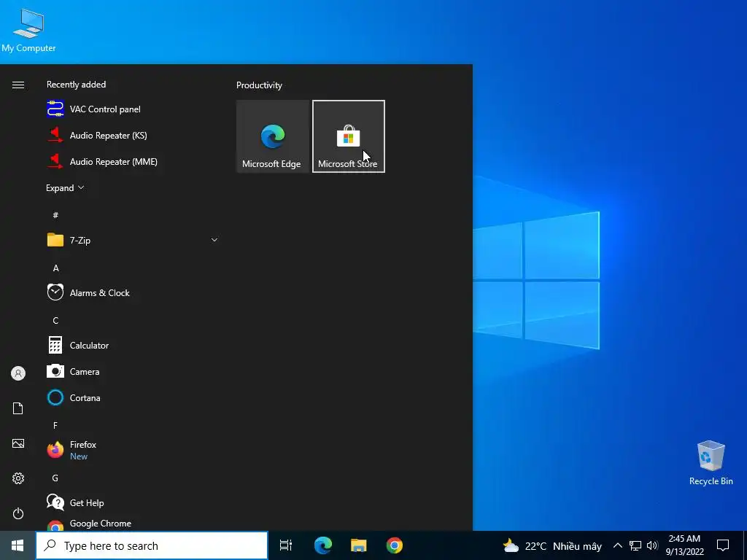747x560 pixels.
Task: Open Task View on the taskbar
Action: click(286, 545)
